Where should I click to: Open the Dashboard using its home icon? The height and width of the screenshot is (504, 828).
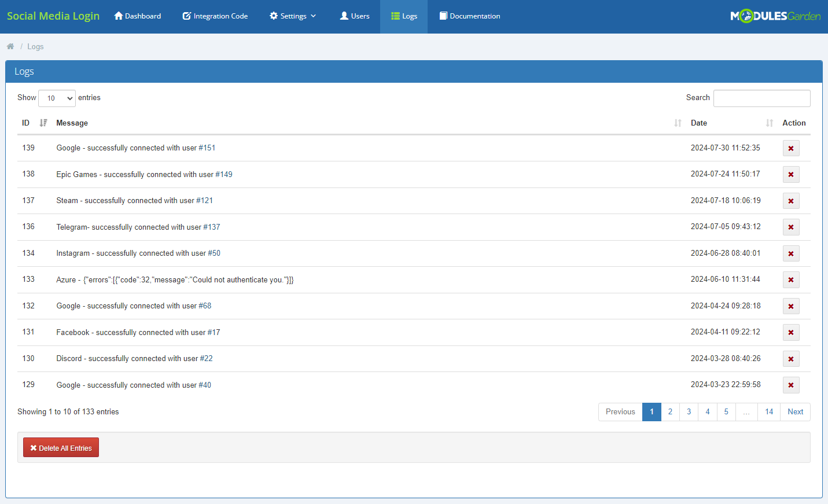point(118,16)
